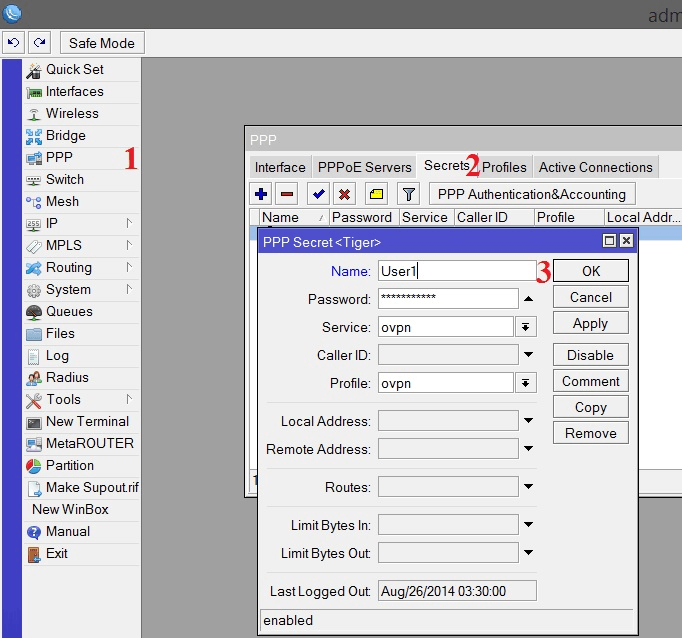This screenshot has height=638, width=682.
Task: Open Radius in sidebar
Action: tap(82, 377)
